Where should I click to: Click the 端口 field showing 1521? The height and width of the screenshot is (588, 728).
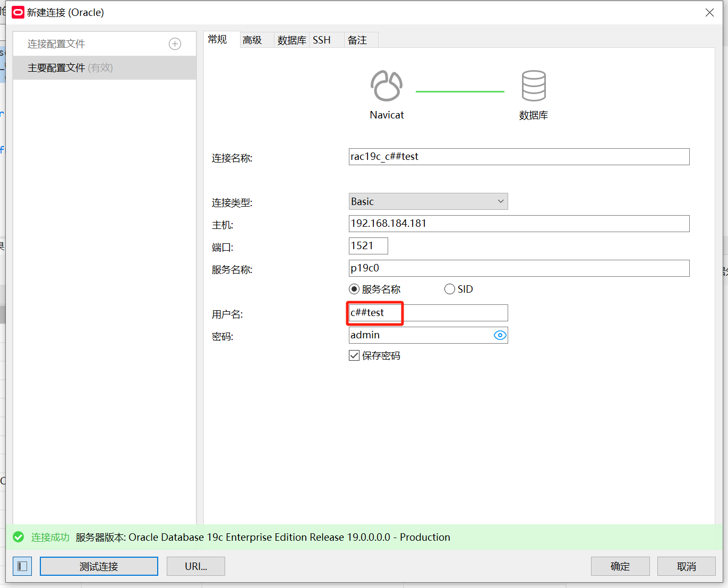pyautogui.click(x=368, y=246)
